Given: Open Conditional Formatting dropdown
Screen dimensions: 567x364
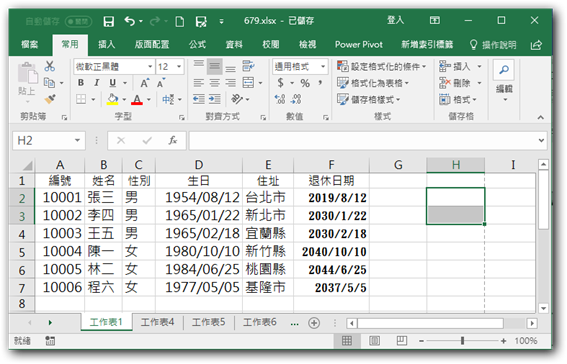Looking at the screenshot, I should tap(381, 67).
